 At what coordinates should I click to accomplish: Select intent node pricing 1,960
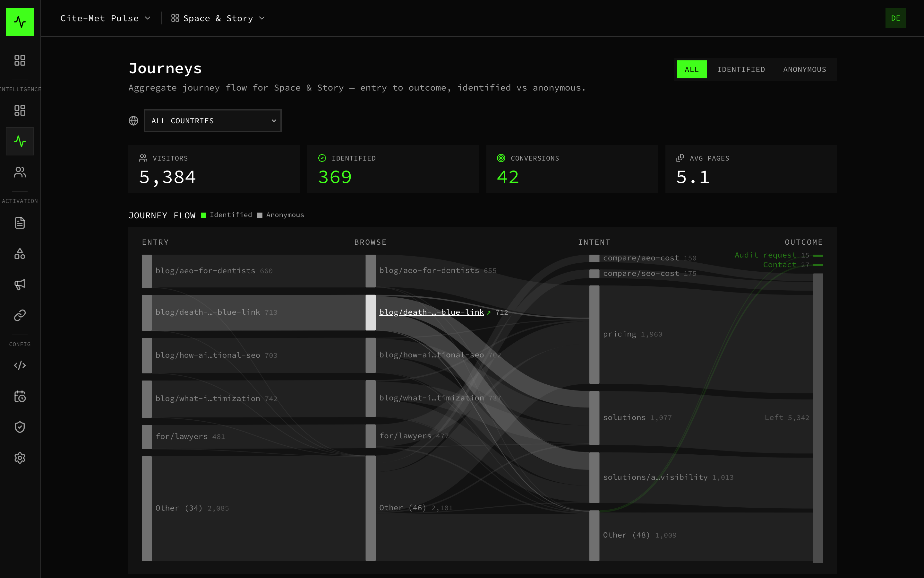pos(594,335)
